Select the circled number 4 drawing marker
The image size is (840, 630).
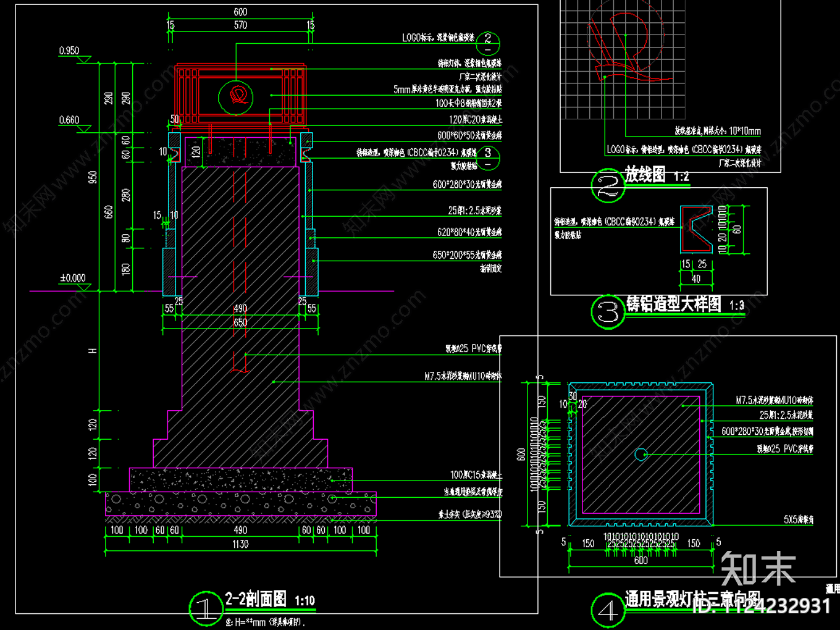[x=608, y=610]
